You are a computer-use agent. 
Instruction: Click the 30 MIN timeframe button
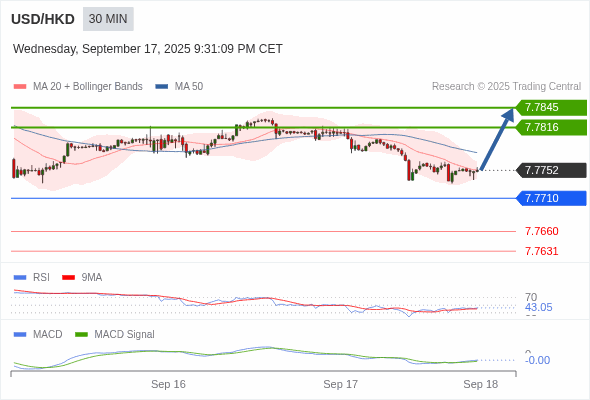(x=108, y=19)
